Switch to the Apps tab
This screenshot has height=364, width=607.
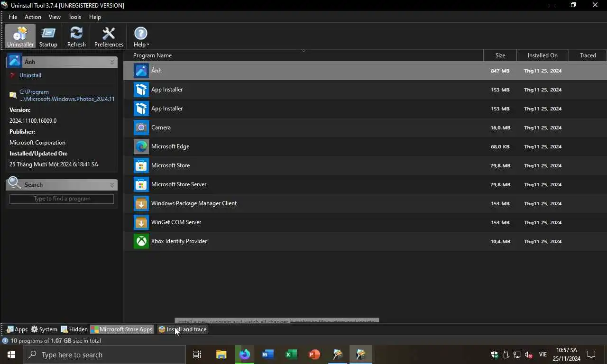(x=17, y=329)
